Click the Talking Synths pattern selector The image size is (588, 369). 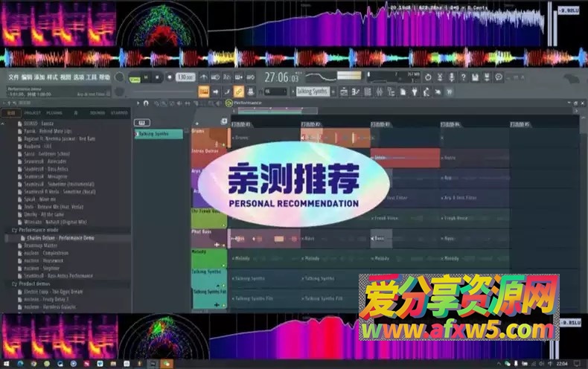[312, 91]
